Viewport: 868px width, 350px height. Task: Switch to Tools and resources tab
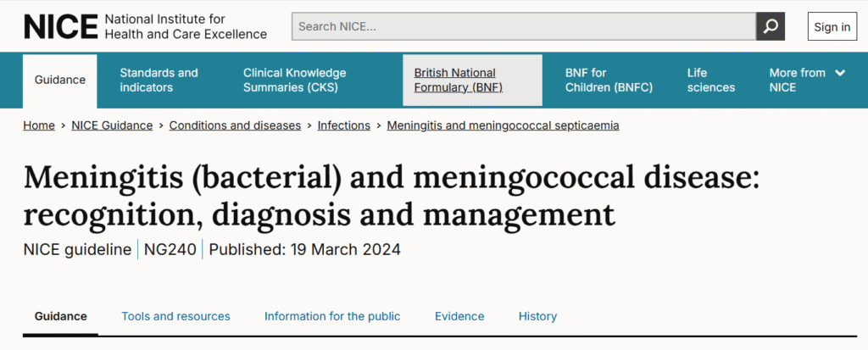point(175,316)
